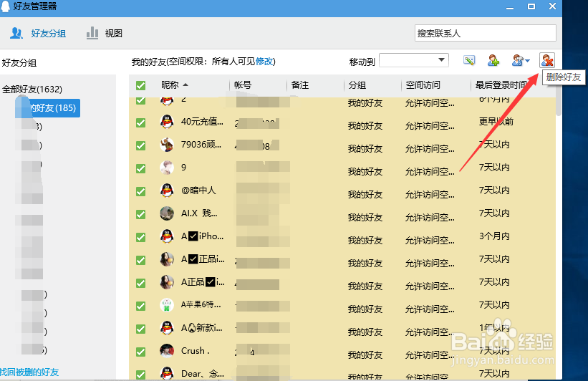Viewport: 588px width, 381px height.
Task: Click the A✓iPho penguin avatar
Action: [x=166, y=236]
